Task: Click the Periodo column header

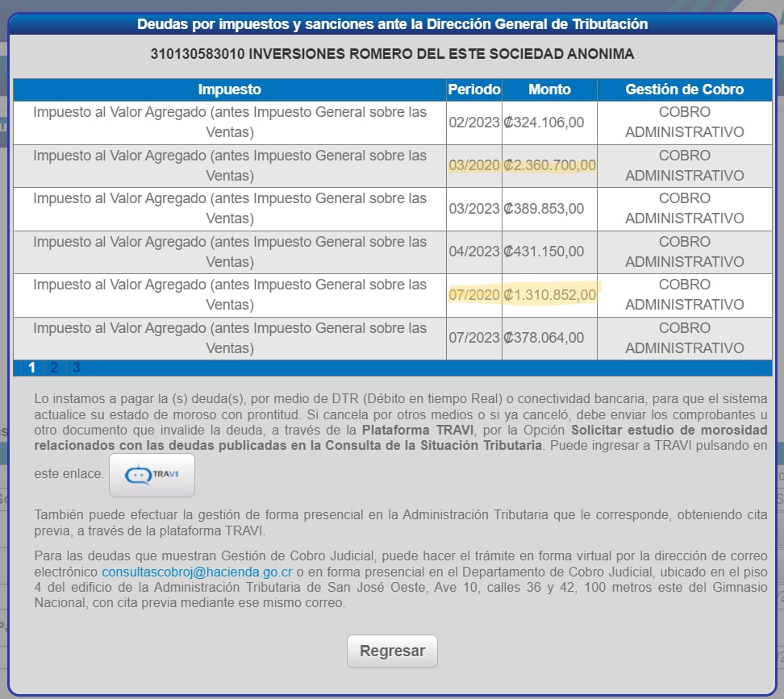Action: [x=473, y=89]
